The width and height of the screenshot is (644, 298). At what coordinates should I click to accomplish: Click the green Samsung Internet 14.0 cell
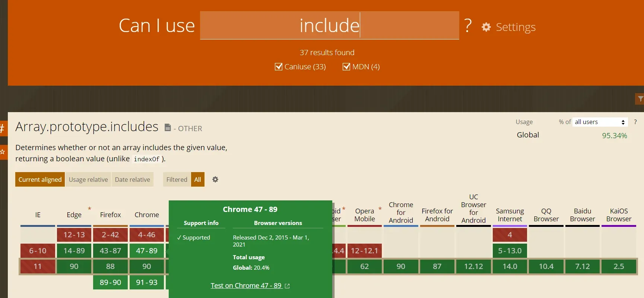coord(510,266)
